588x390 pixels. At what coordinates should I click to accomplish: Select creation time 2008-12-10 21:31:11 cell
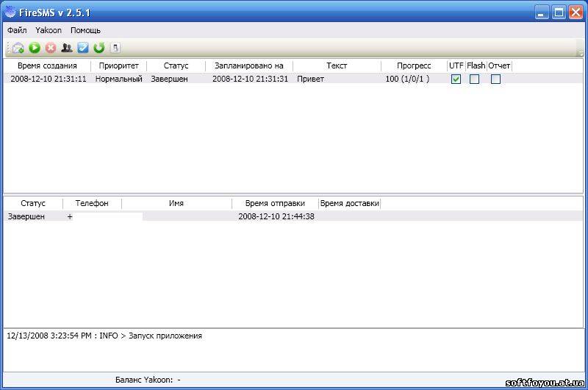(49, 79)
